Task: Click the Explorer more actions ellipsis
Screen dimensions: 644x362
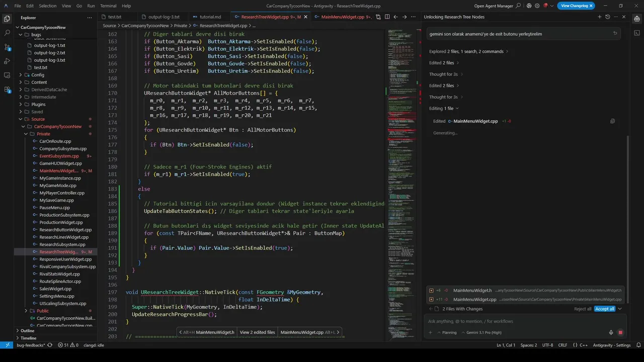Action: click(90, 17)
